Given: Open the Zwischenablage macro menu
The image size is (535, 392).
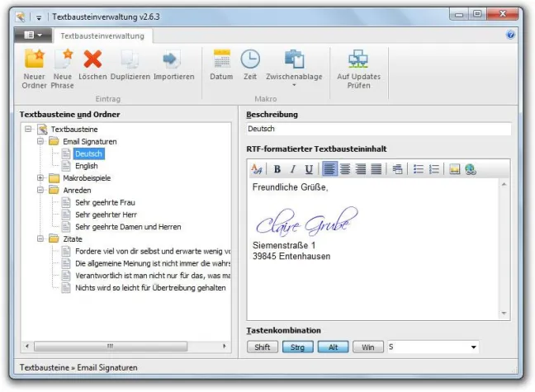Looking at the screenshot, I should [x=294, y=68].
